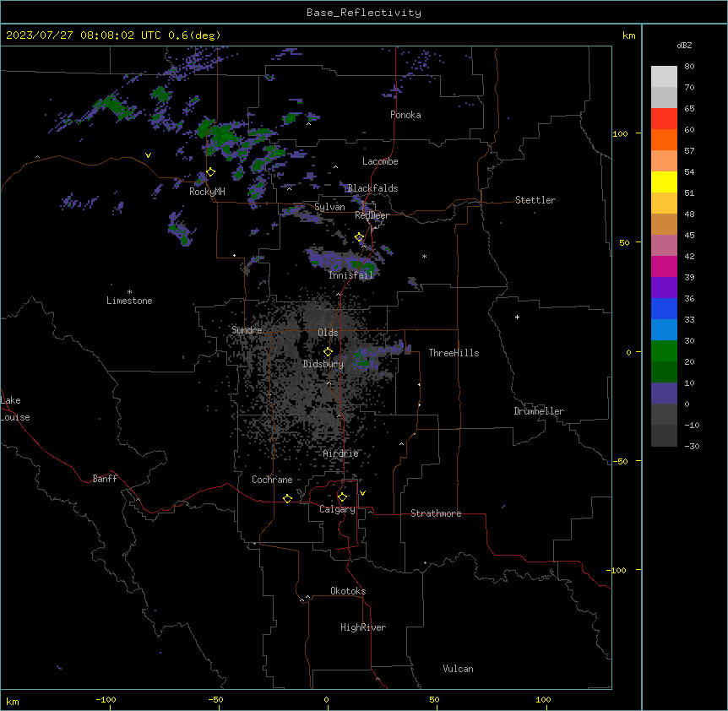Click the white plus marker north of Drumheller
Screen dimensions: 728x711
pos(517,317)
